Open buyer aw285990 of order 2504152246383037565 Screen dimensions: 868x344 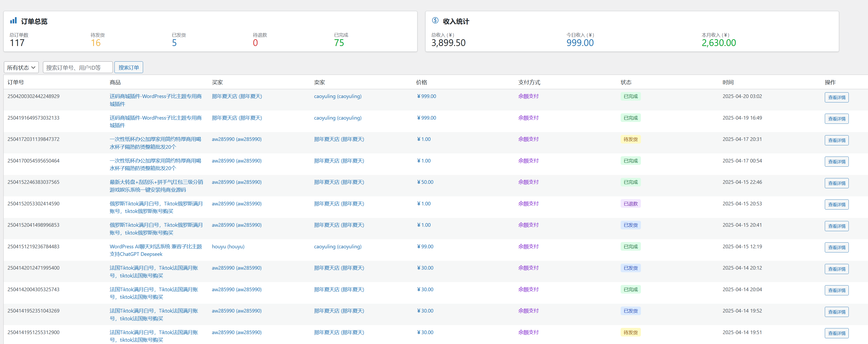(x=236, y=182)
